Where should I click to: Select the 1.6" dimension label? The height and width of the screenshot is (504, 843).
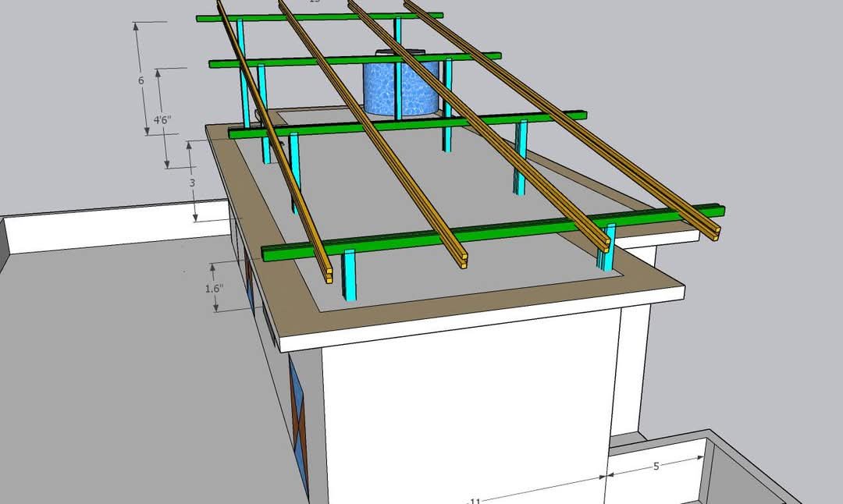(x=214, y=288)
